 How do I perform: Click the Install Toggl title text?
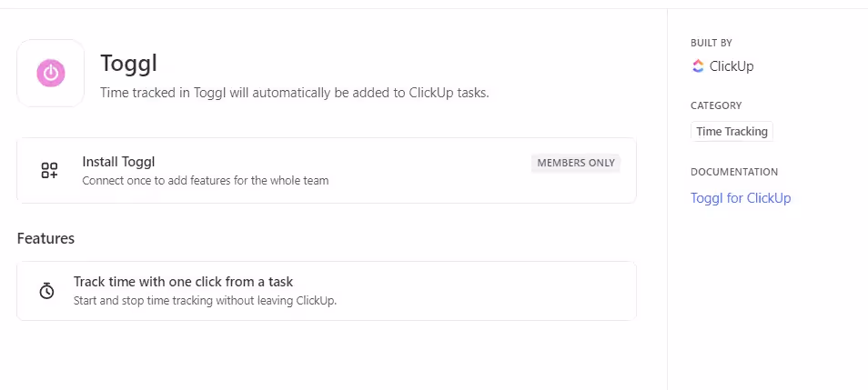click(x=118, y=162)
